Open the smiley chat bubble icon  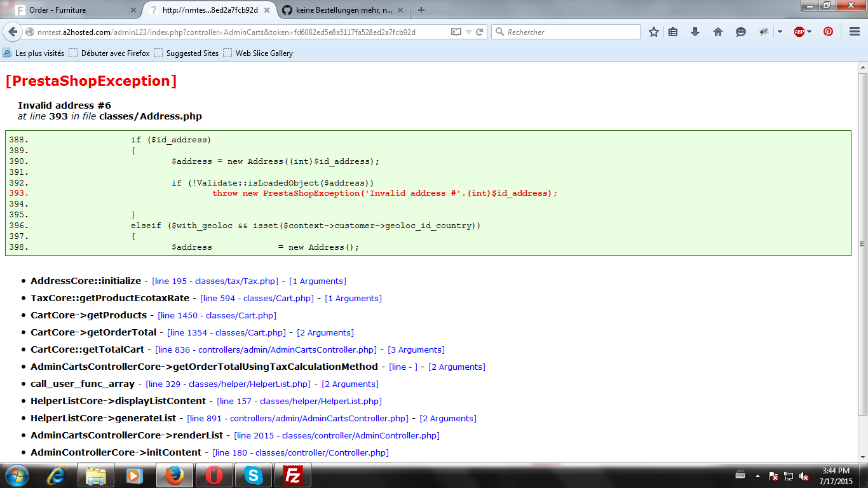(741, 32)
